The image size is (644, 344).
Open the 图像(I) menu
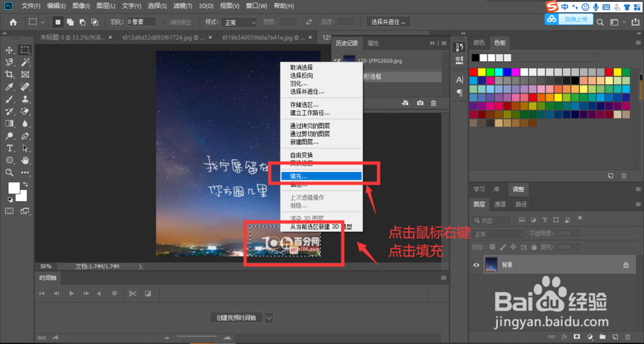pos(81,6)
